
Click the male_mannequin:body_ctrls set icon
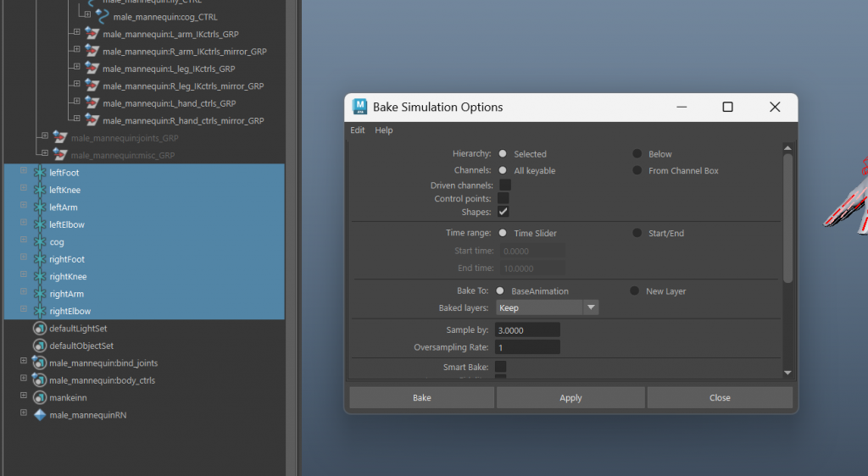pyautogui.click(x=39, y=379)
